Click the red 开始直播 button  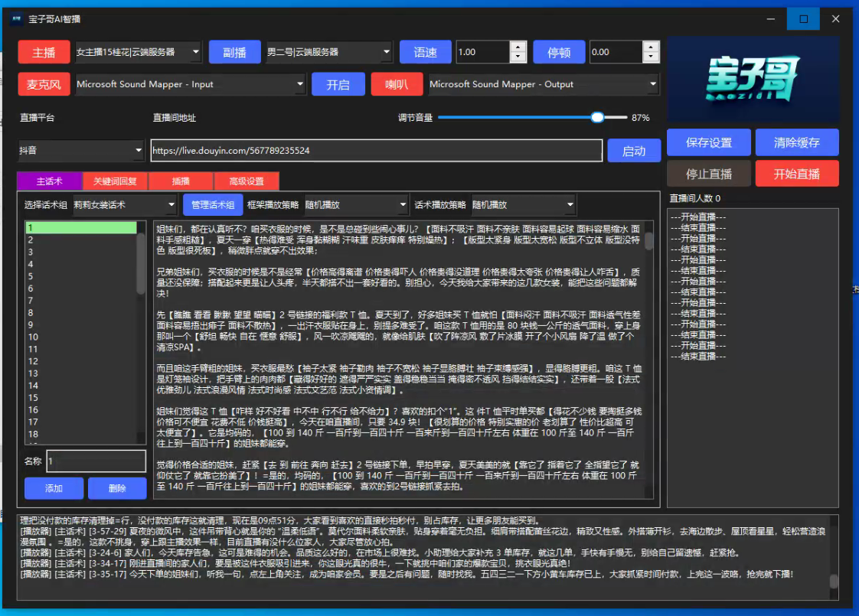(x=796, y=174)
